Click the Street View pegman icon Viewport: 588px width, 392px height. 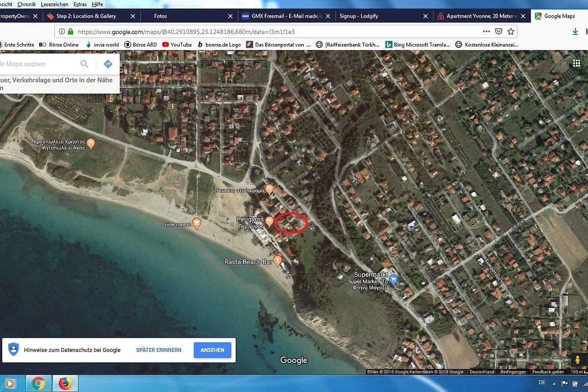(577, 360)
